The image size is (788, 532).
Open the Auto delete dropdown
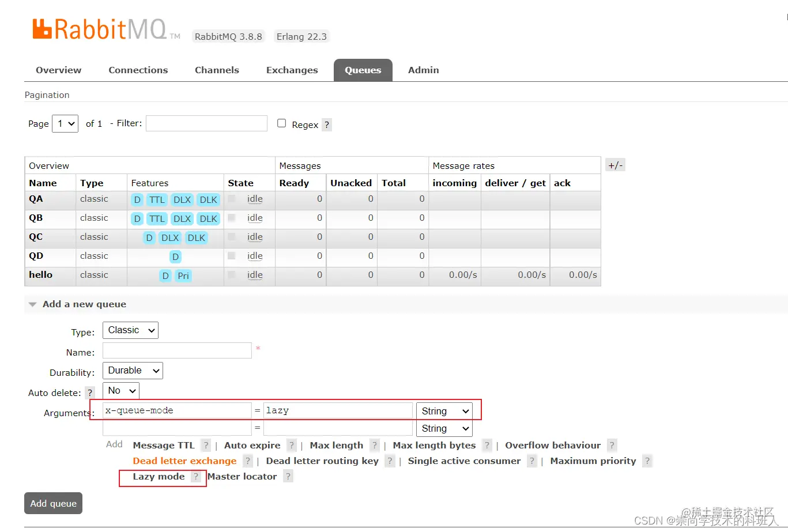click(121, 391)
